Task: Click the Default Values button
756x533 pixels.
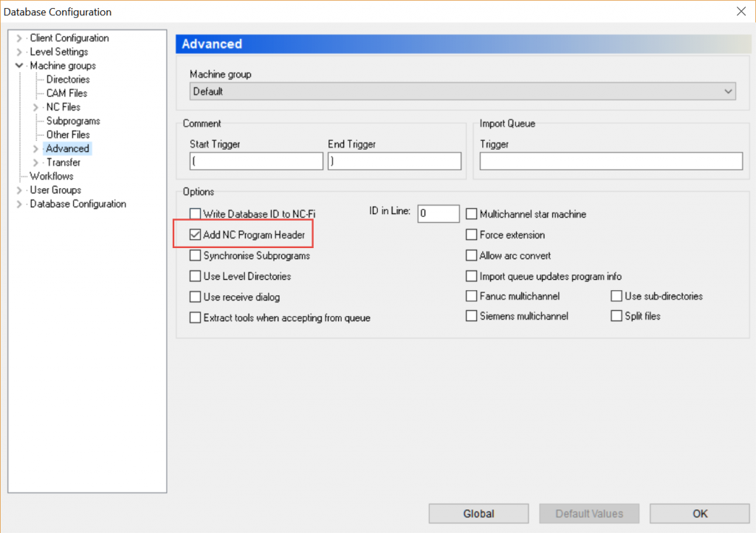Action: [589, 514]
